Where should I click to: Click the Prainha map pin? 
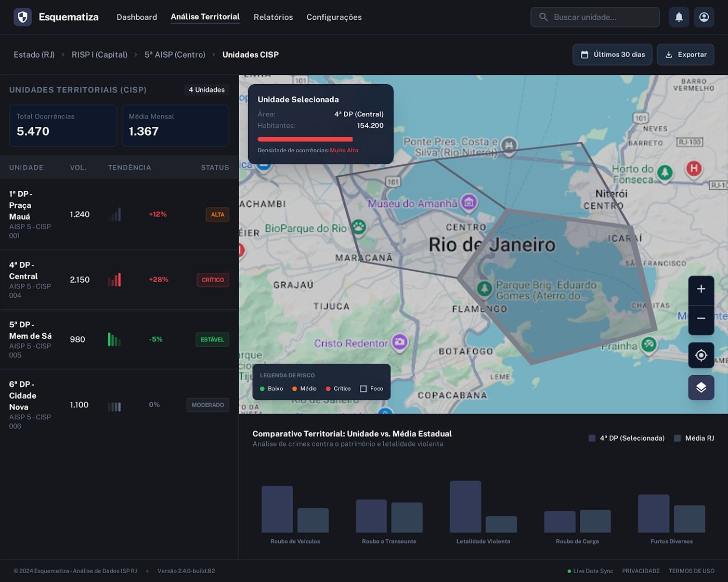pos(648,343)
